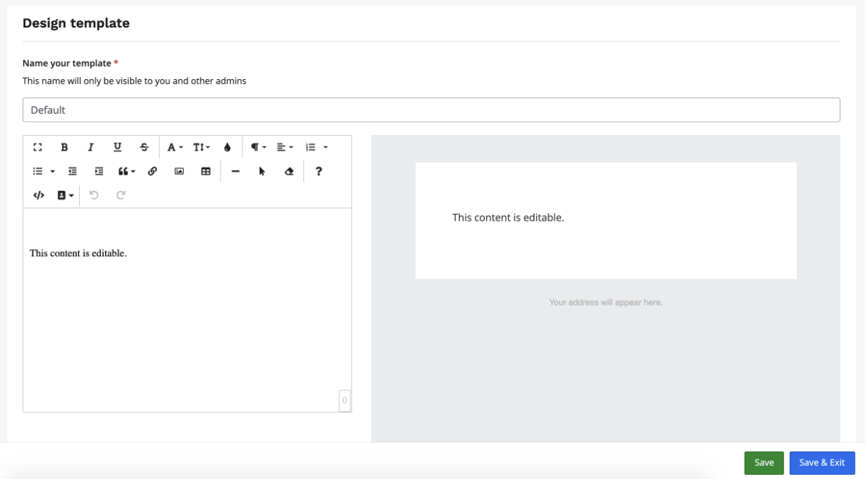868x479 pixels.
Task: Insert a link using the chain icon
Action: (x=152, y=171)
